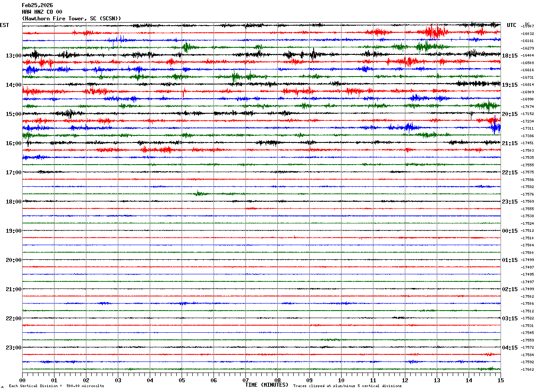Click the -16616 DC offset value
Viewport: 536px width, 392px height.
pos(528,70)
